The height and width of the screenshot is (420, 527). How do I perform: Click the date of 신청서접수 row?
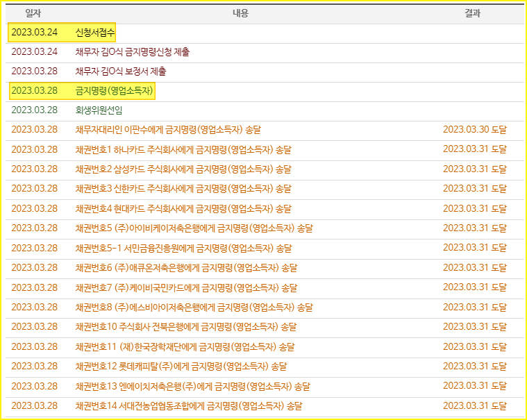35,33
